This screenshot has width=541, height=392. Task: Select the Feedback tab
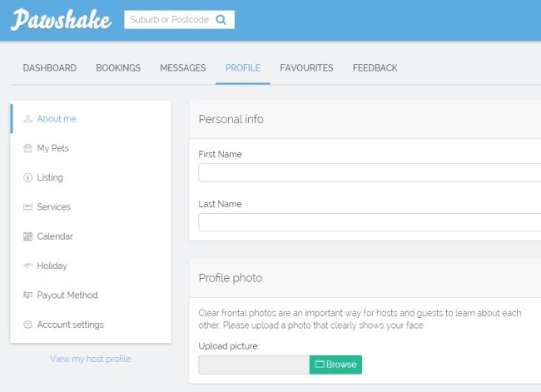pos(375,67)
